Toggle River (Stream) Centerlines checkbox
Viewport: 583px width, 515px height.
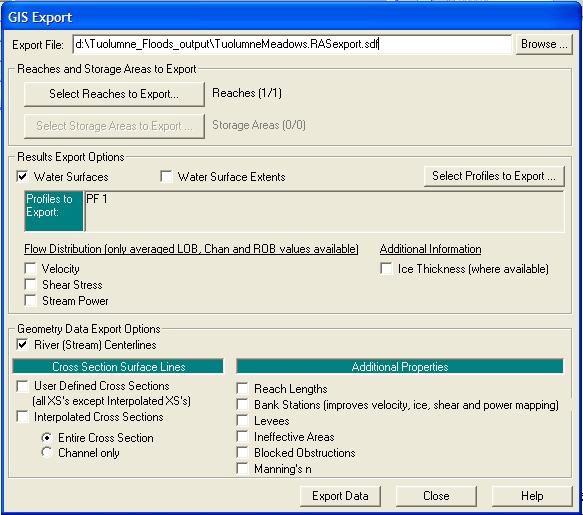(x=23, y=345)
